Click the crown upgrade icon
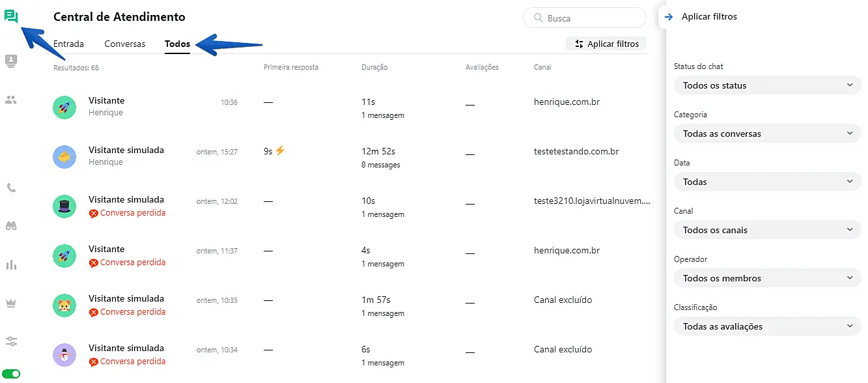The width and height of the screenshot is (868, 383). [11, 303]
